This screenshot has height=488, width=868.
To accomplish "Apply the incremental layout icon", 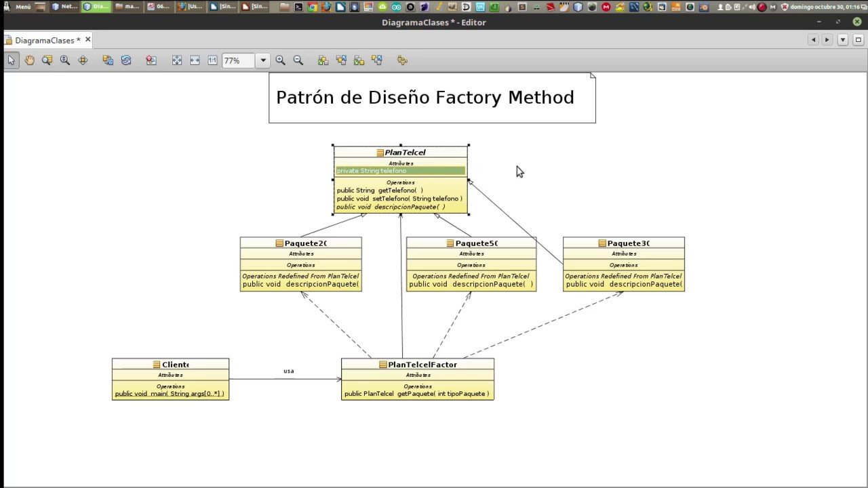I will pyautogui.click(x=377, y=60).
